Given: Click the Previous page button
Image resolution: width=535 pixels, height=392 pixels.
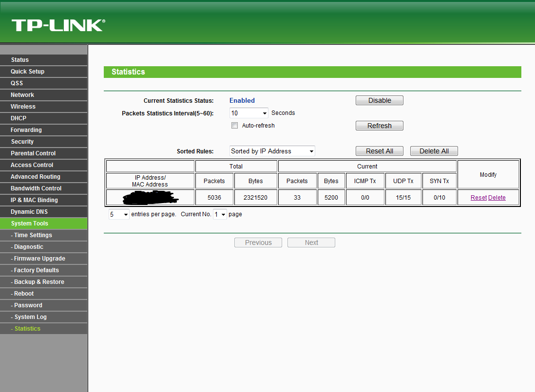Looking at the screenshot, I should [x=258, y=243].
